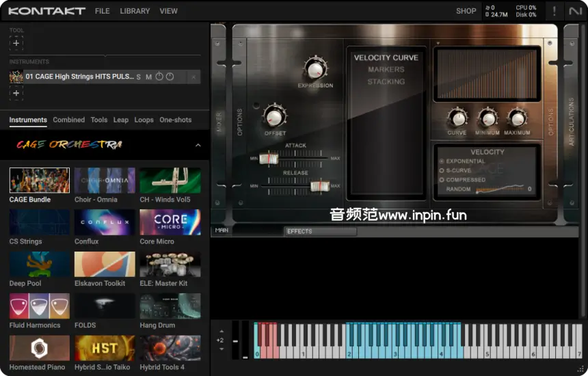Collapse the Cage Orchestra library section

click(x=198, y=145)
